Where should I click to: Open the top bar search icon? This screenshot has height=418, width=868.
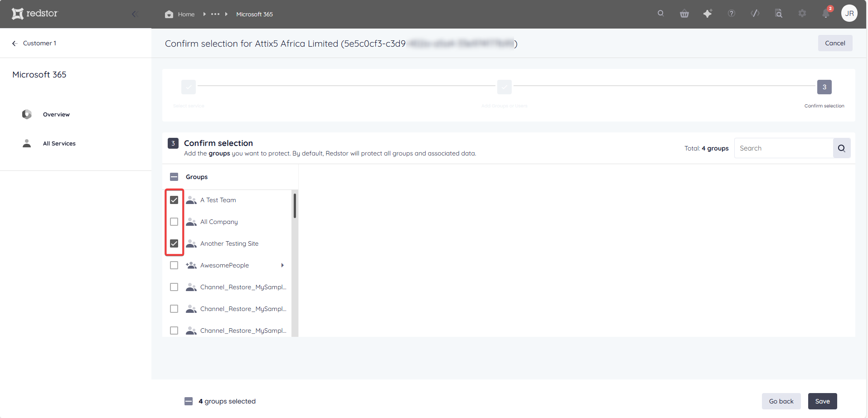(x=661, y=13)
